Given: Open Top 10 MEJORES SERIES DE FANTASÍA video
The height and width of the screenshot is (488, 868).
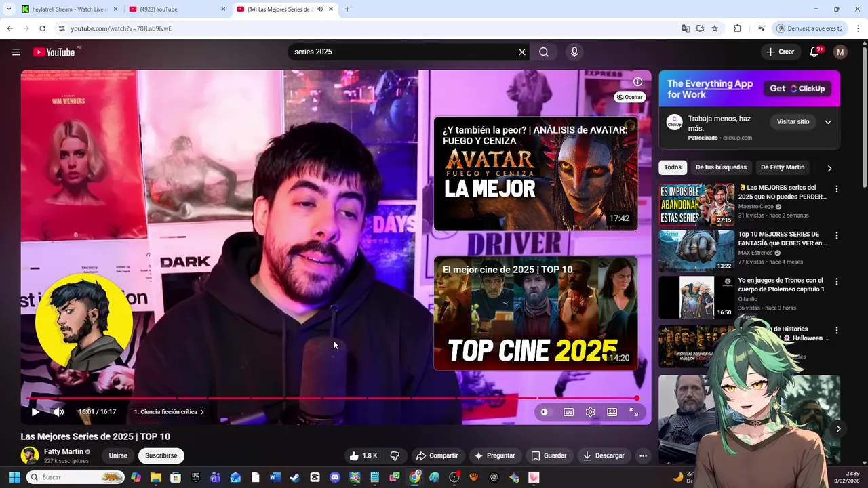Looking at the screenshot, I should pos(783,239).
